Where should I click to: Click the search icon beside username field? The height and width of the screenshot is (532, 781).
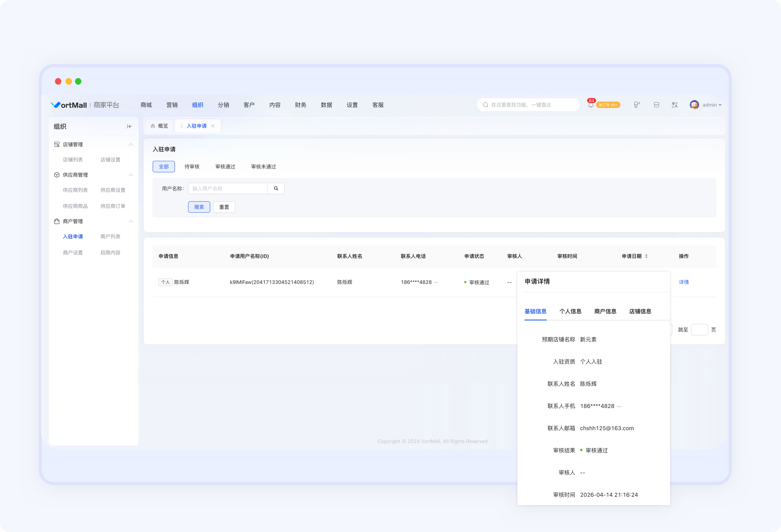click(x=276, y=188)
